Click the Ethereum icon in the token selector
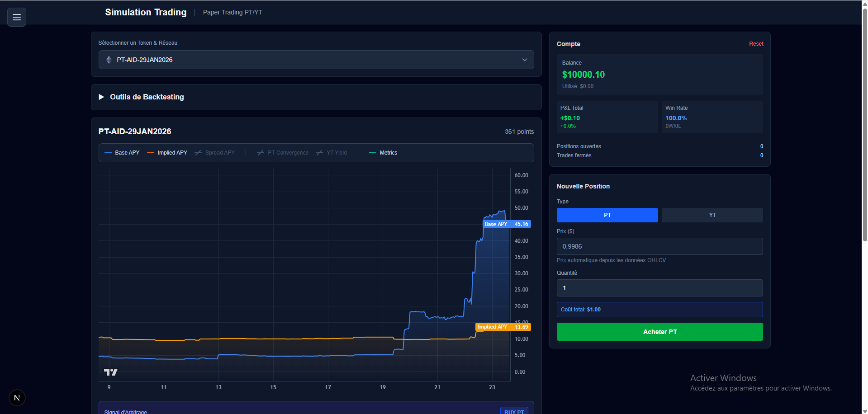This screenshot has width=868, height=414. point(109,59)
